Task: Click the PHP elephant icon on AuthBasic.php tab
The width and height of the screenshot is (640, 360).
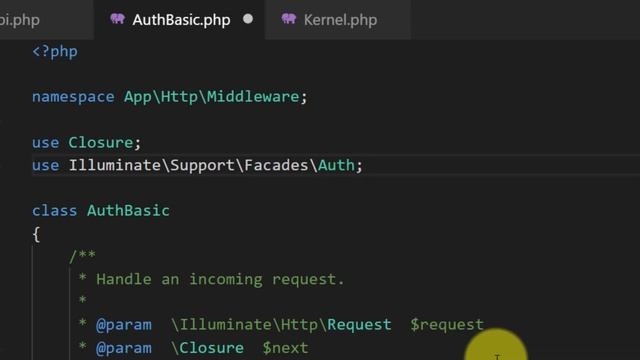Action: (118, 19)
